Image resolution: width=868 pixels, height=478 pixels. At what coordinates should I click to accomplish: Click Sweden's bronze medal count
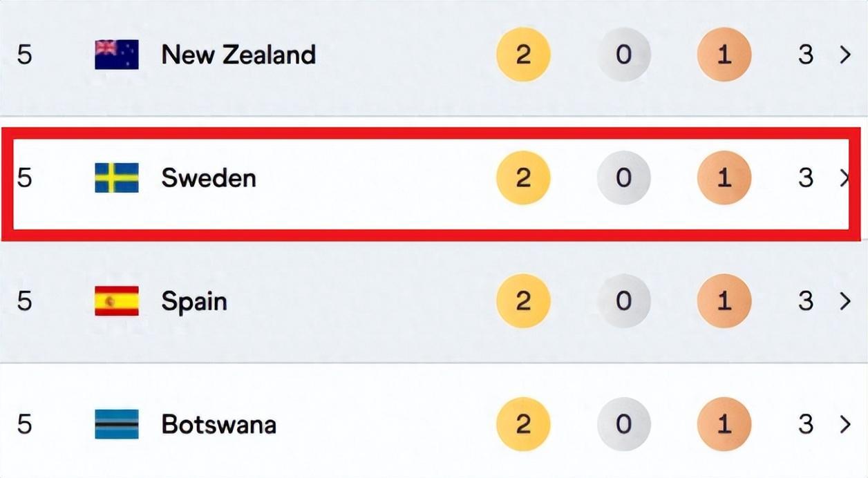[x=724, y=178]
